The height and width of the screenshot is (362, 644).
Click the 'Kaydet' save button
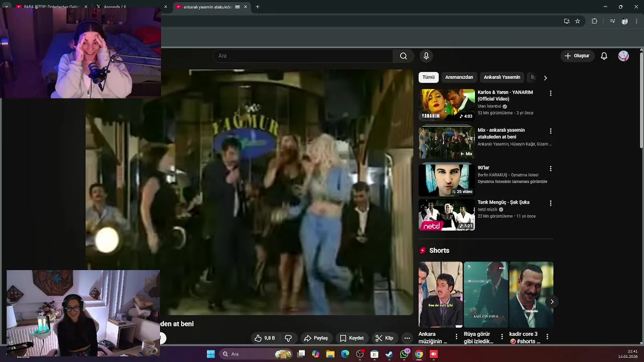point(352,338)
